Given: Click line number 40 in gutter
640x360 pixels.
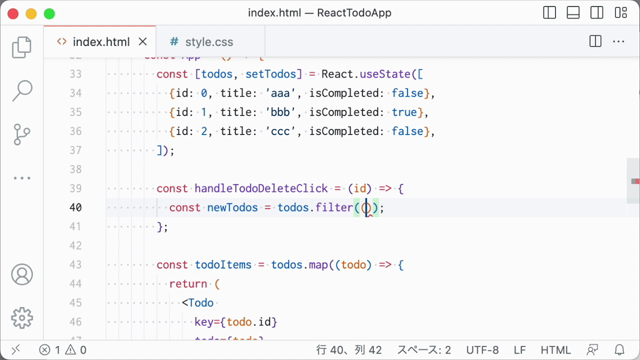Looking at the screenshot, I should tap(76, 208).
